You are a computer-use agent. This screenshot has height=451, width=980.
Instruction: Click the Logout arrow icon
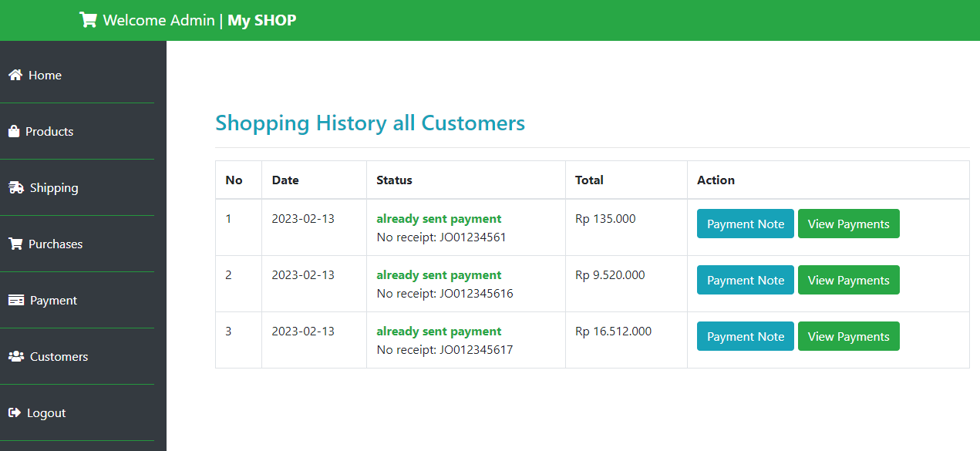click(x=14, y=412)
